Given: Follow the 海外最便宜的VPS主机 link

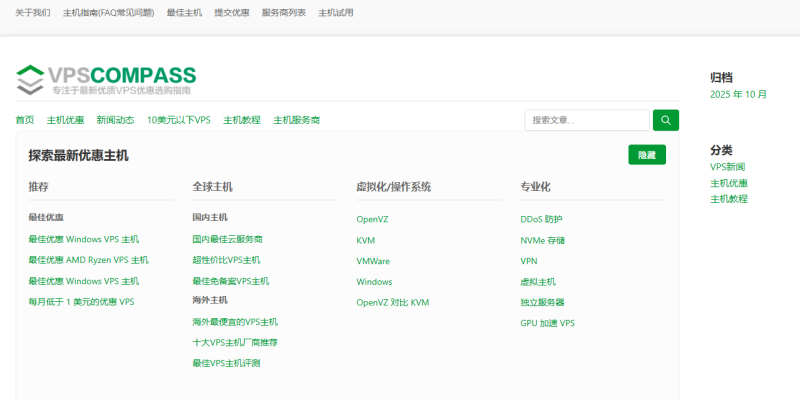Looking at the screenshot, I should [235, 322].
